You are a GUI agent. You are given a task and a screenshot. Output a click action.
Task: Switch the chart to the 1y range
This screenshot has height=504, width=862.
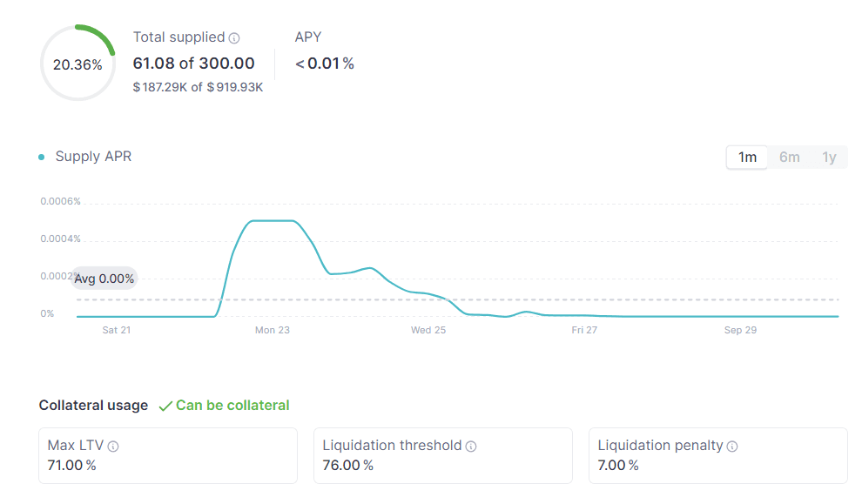coord(829,158)
